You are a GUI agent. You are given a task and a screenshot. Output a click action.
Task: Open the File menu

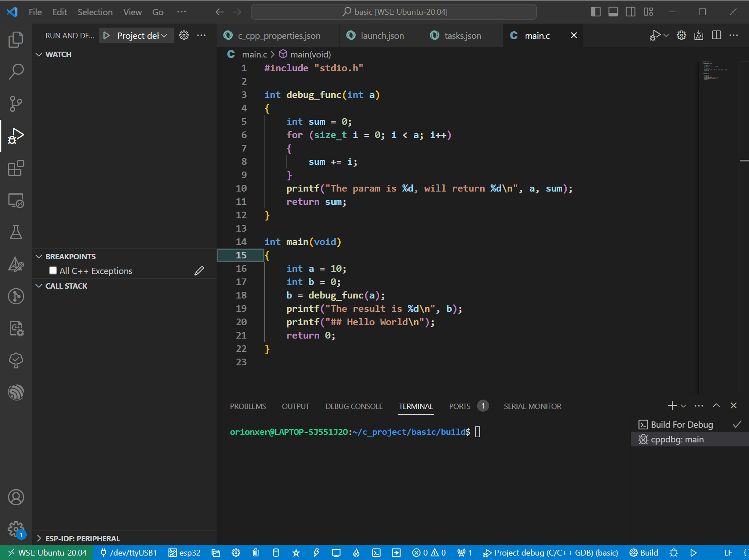pos(35,12)
